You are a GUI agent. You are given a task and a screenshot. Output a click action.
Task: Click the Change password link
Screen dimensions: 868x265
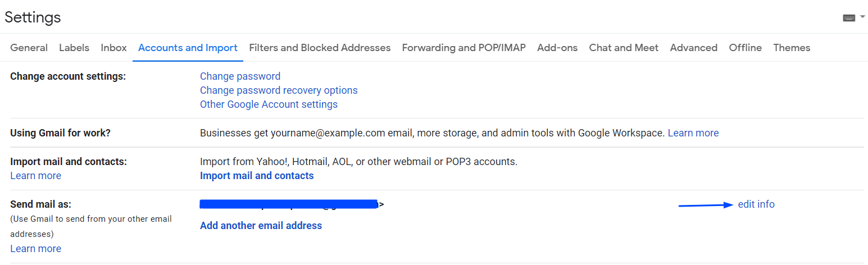(240, 76)
